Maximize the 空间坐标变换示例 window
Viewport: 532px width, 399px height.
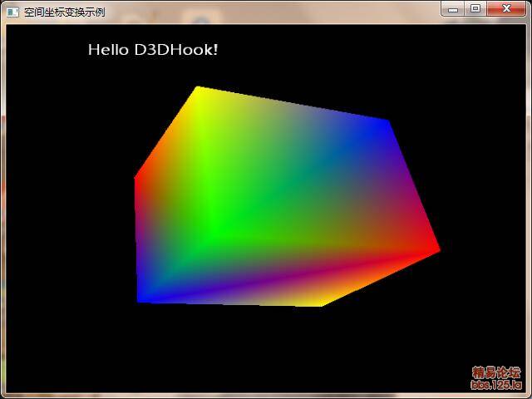pos(475,9)
